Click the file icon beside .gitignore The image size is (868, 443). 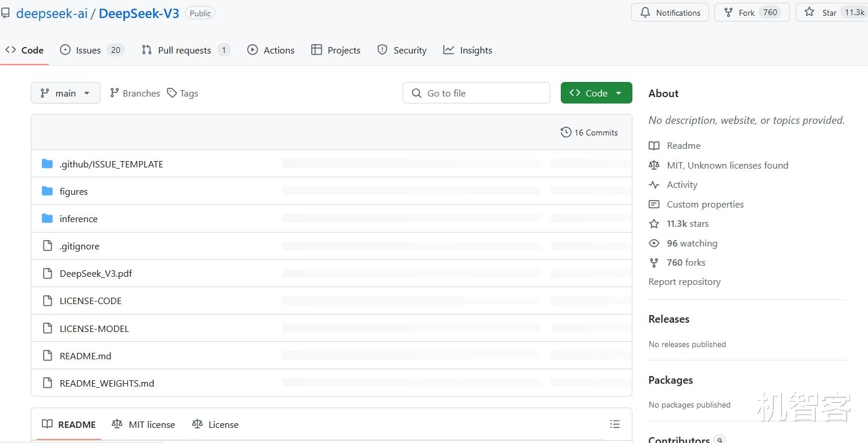pyautogui.click(x=48, y=246)
